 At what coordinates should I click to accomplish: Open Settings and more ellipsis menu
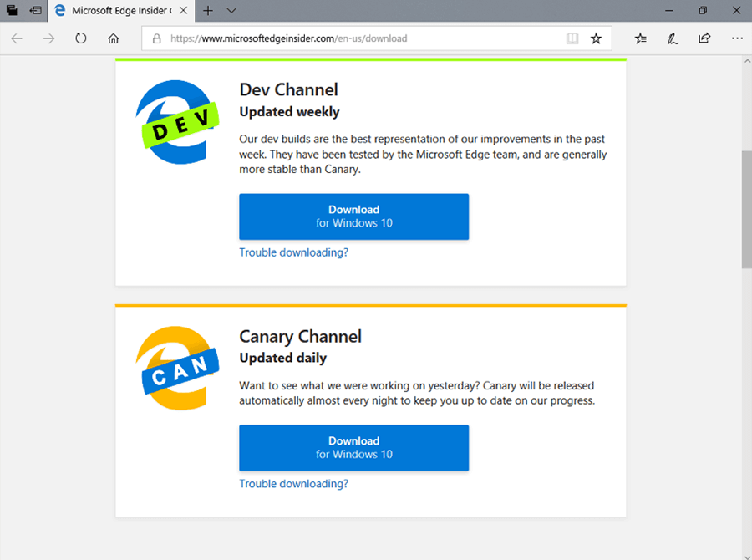click(737, 38)
